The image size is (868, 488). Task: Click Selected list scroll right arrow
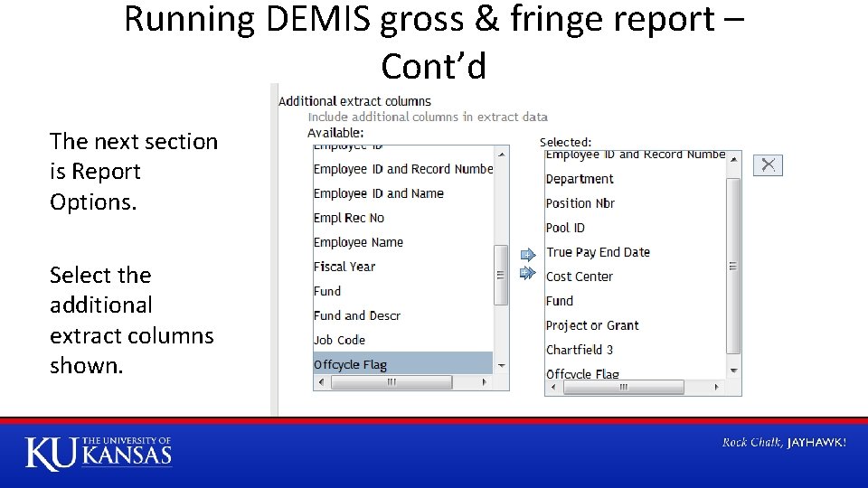pyautogui.click(x=716, y=388)
